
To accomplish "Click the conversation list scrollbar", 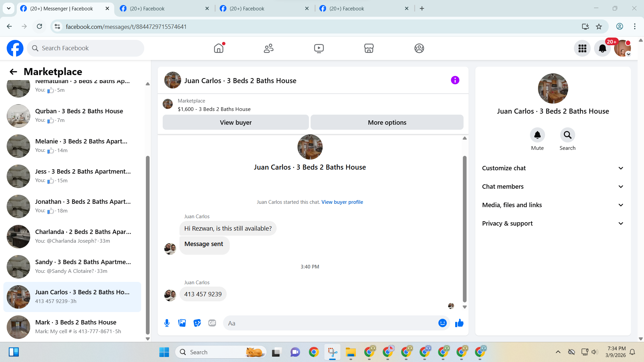I will pos(148,245).
